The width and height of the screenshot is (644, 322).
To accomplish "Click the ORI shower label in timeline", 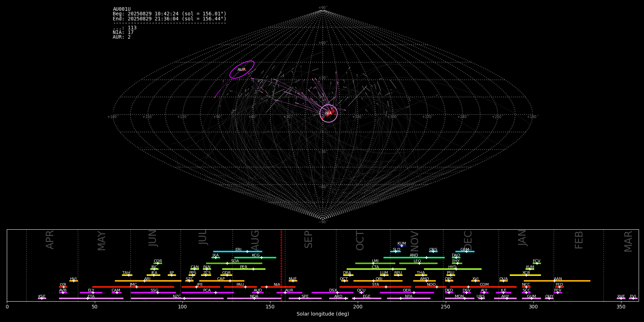I will [x=379, y=279].
